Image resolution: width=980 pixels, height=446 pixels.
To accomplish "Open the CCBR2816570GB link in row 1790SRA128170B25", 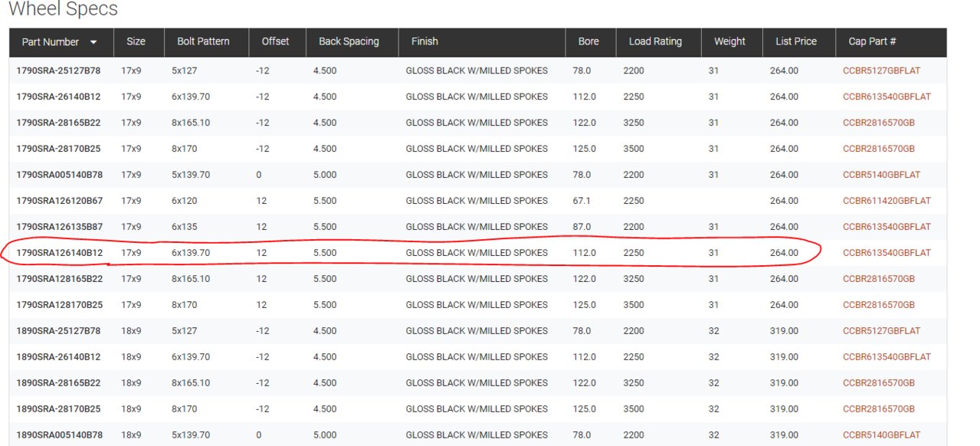I will point(879,305).
